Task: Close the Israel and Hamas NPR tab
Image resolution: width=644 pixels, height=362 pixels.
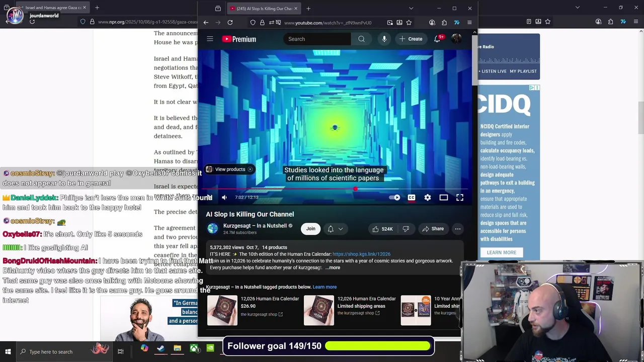Action: click(85, 8)
